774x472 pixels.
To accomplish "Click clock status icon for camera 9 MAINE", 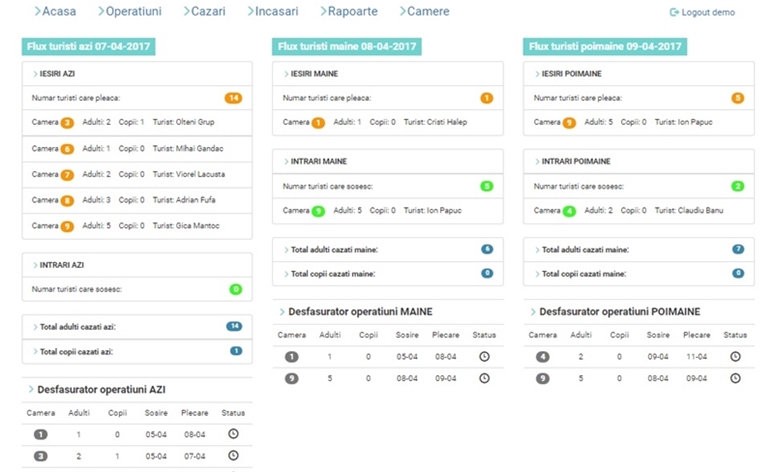I will [x=485, y=378].
